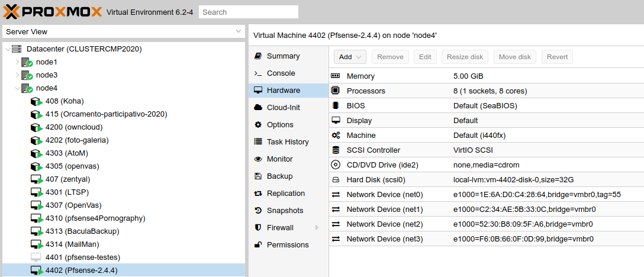Screen dimensions: 644x277
Task: Click the VM monitor icon for 407 (zentyal)
Action: point(37,179)
